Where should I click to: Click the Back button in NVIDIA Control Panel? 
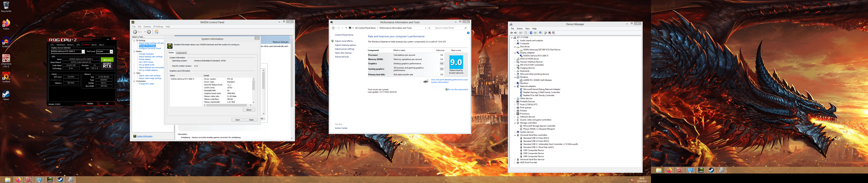pos(137,32)
